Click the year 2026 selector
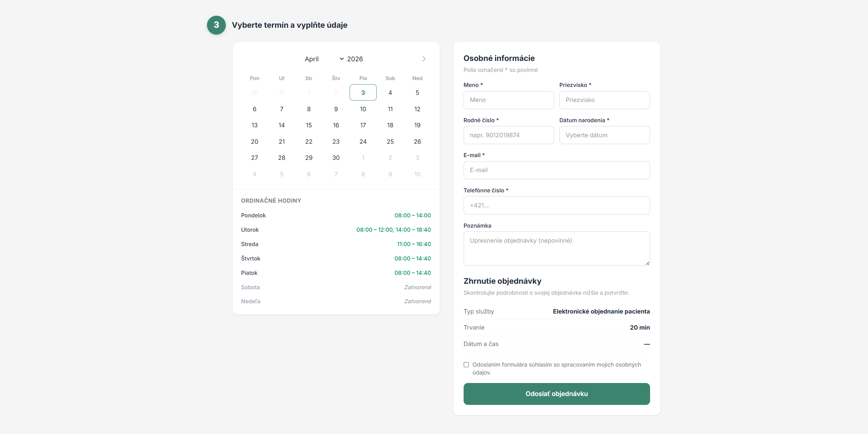This screenshot has width=868, height=434. coord(355,59)
